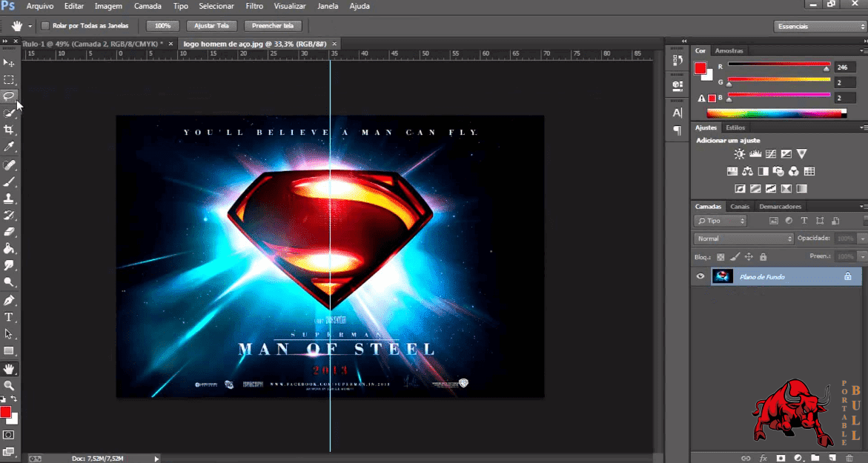Image resolution: width=868 pixels, height=463 pixels.
Task: Hide the Plano de Fundo layer
Action: tap(700, 276)
